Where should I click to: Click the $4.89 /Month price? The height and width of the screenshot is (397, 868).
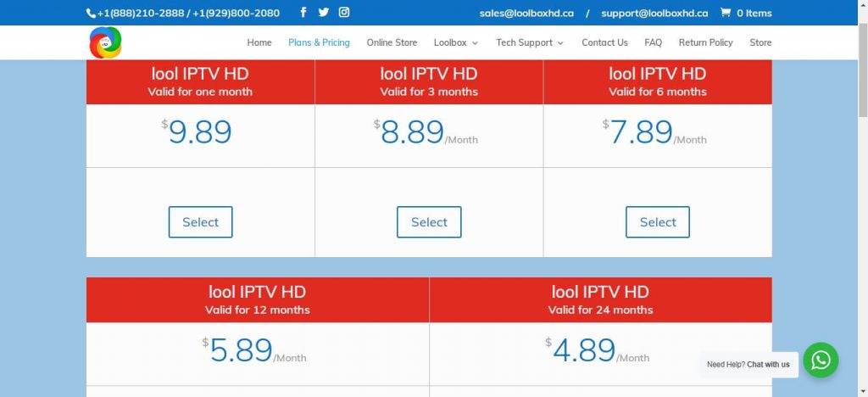(597, 350)
